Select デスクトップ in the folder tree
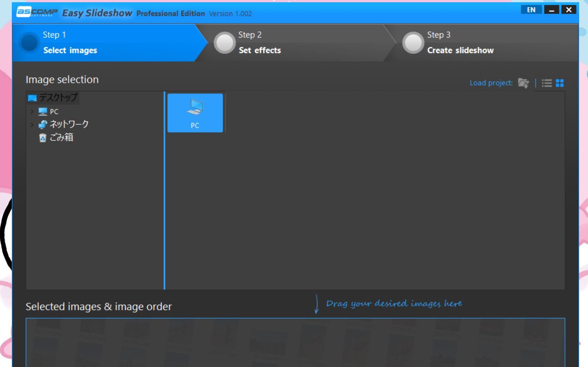 coord(58,97)
